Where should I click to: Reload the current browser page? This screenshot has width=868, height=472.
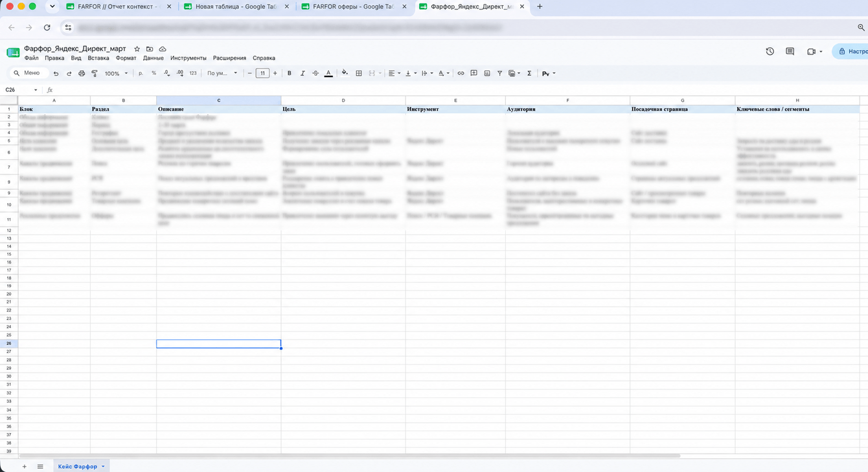pyautogui.click(x=47, y=27)
